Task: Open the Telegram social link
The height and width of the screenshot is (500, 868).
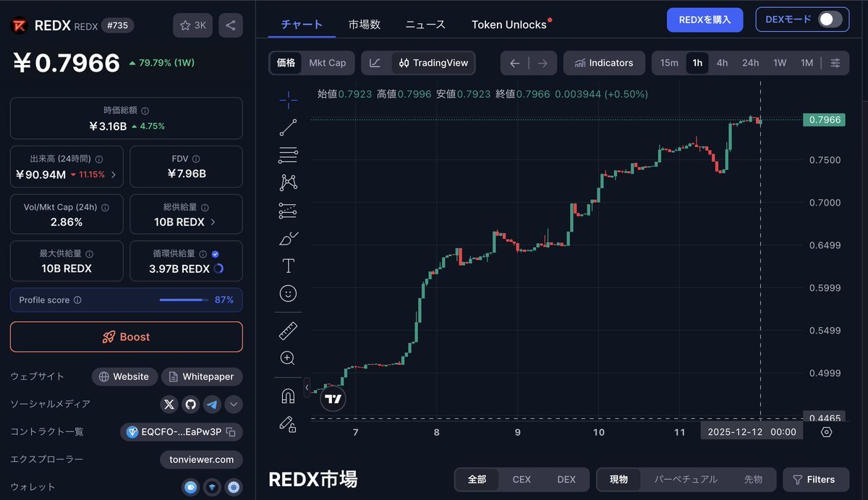Action: pos(212,404)
